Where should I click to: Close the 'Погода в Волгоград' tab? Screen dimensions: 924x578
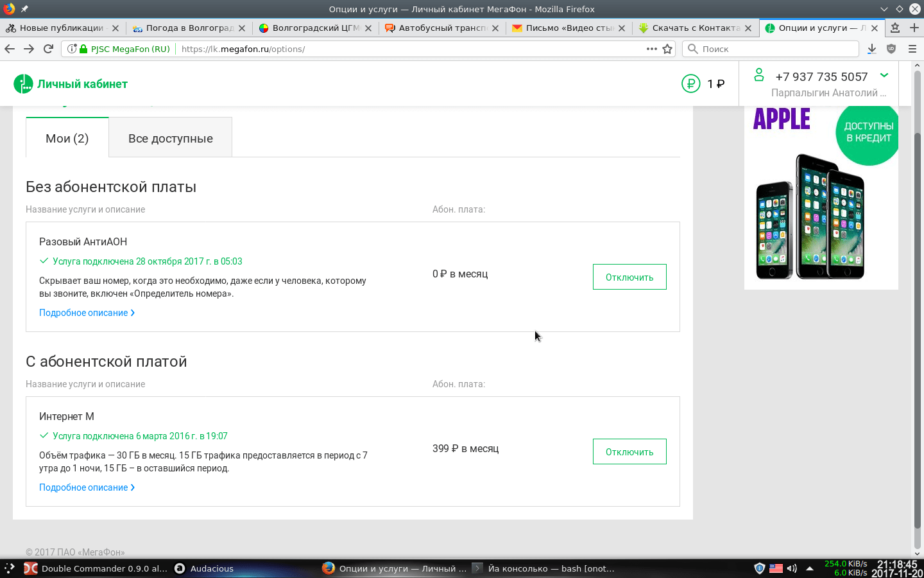[x=242, y=28]
